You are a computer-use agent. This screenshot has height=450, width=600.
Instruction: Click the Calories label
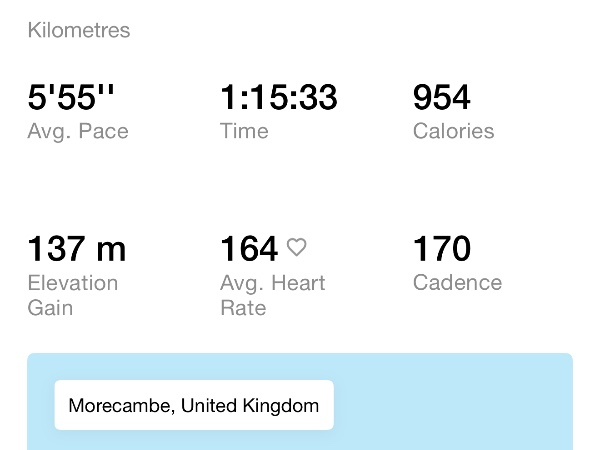point(453,131)
